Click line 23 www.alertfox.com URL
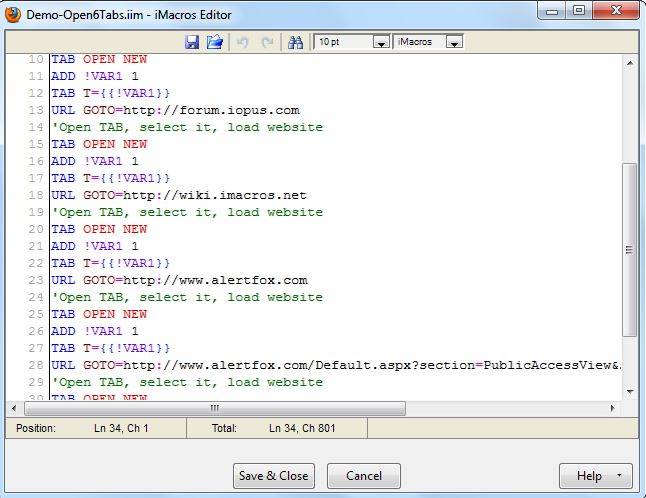This screenshot has width=646, height=498. point(179,280)
